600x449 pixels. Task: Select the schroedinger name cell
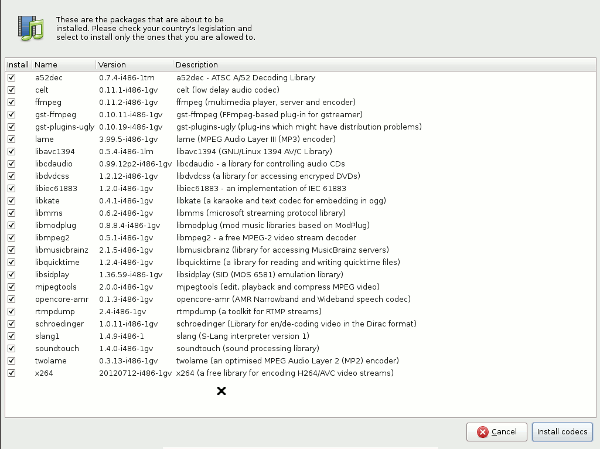(60, 324)
